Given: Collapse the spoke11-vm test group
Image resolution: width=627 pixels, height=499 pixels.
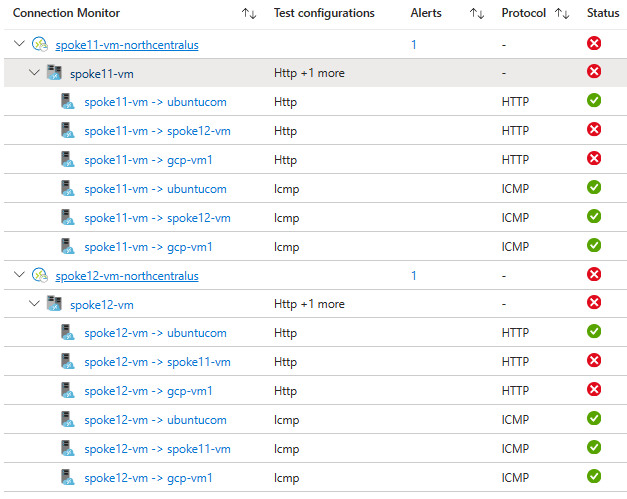Looking at the screenshot, I should click(x=35, y=73).
